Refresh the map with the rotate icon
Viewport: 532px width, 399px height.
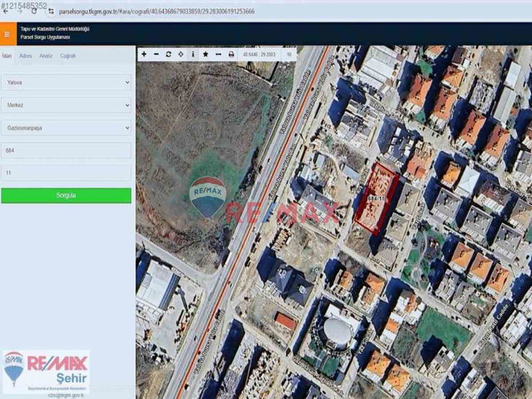169,54
